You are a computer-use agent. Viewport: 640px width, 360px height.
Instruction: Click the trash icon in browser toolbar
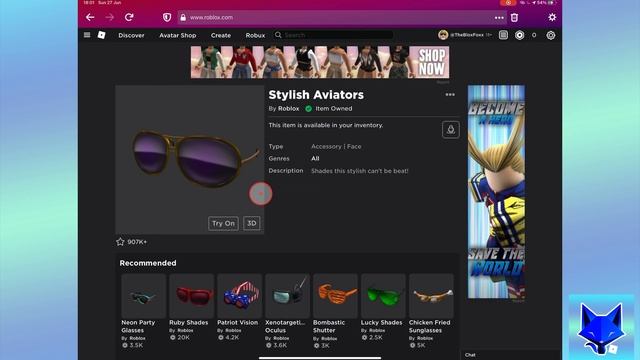tap(514, 18)
